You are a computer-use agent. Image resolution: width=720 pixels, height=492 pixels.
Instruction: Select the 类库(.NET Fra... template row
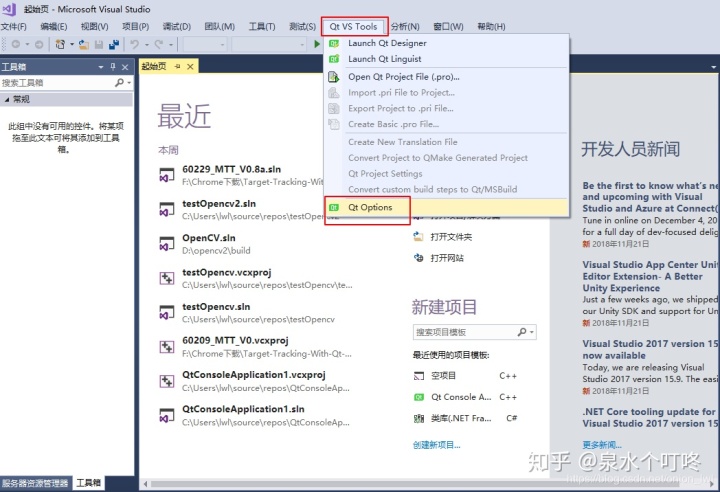pos(466,418)
